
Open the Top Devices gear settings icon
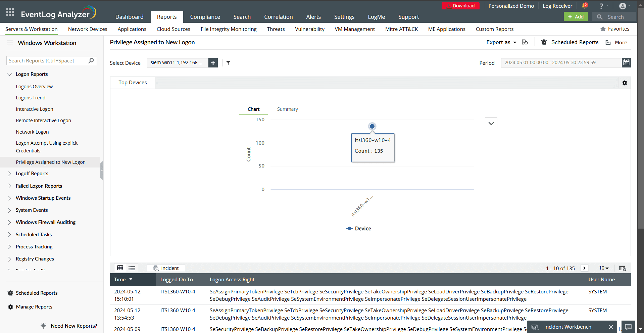pos(625,83)
